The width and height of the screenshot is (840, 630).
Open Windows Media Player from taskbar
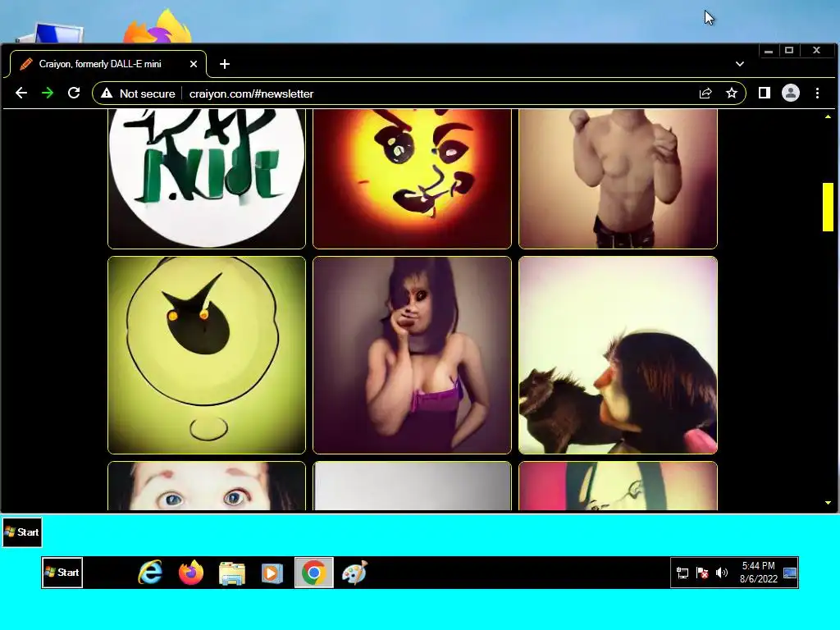(x=272, y=573)
